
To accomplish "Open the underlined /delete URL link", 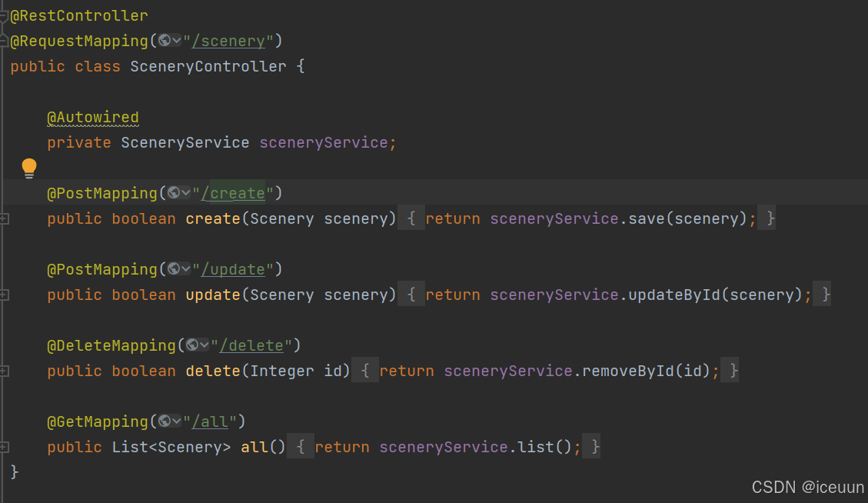I will 252,345.
